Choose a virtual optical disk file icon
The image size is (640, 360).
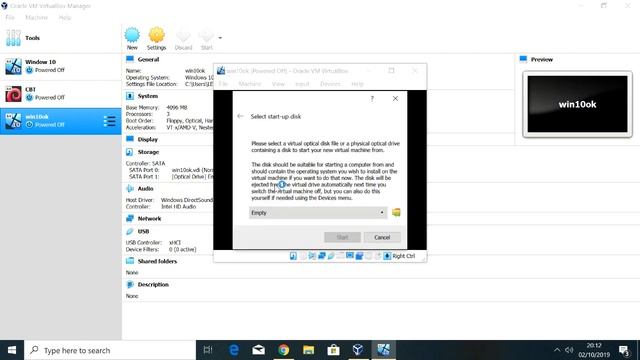point(396,212)
